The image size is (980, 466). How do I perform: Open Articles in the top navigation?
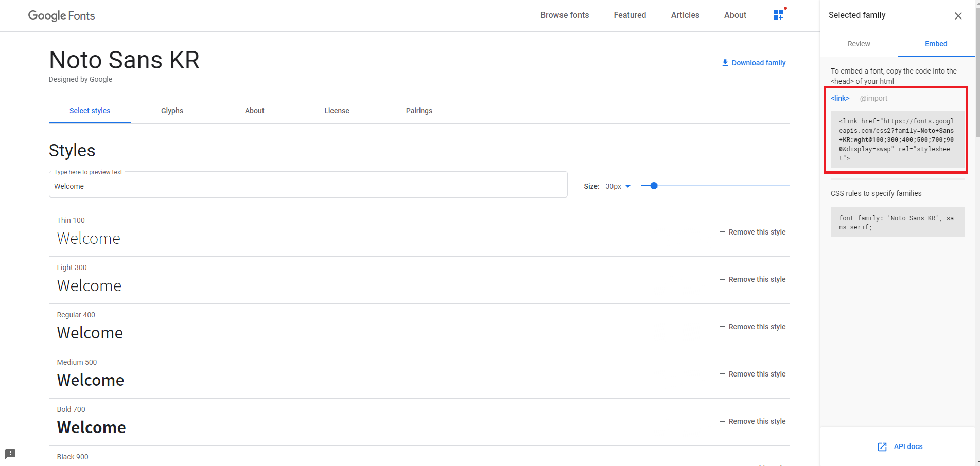tap(685, 15)
